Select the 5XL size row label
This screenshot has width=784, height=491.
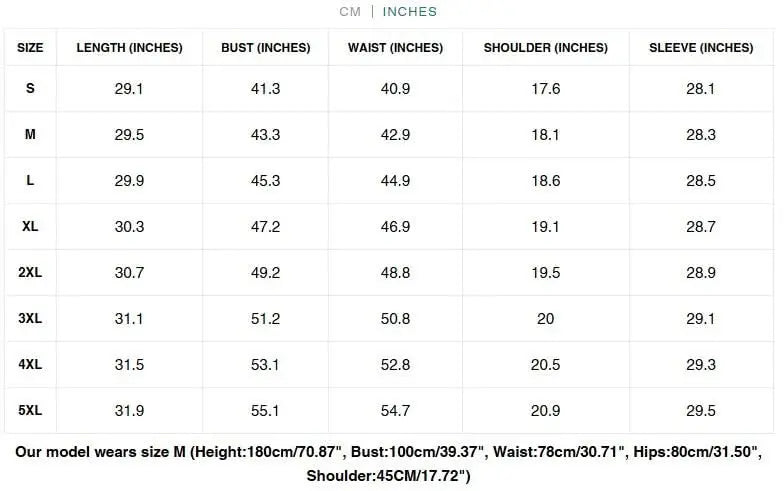click(x=30, y=411)
